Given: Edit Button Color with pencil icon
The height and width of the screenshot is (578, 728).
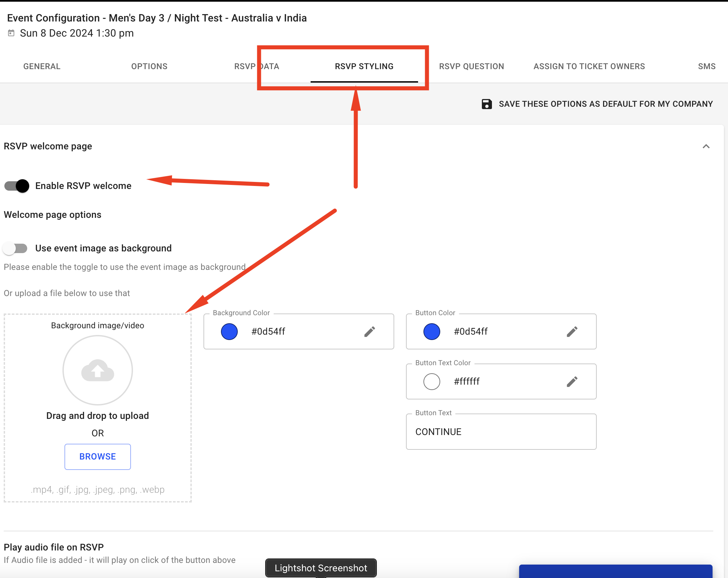Looking at the screenshot, I should tap(572, 332).
